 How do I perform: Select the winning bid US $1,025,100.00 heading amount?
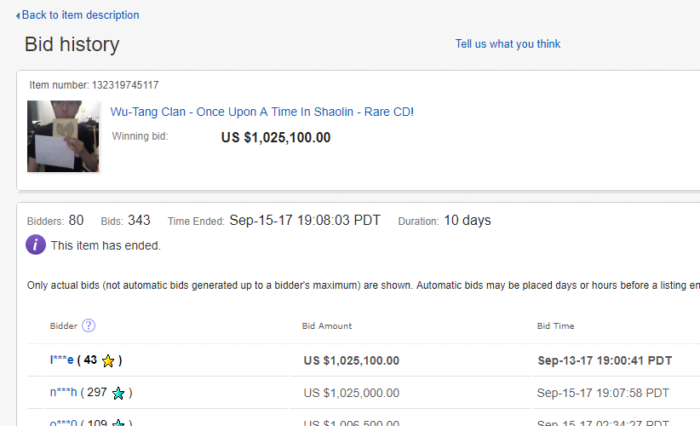click(x=276, y=138)
